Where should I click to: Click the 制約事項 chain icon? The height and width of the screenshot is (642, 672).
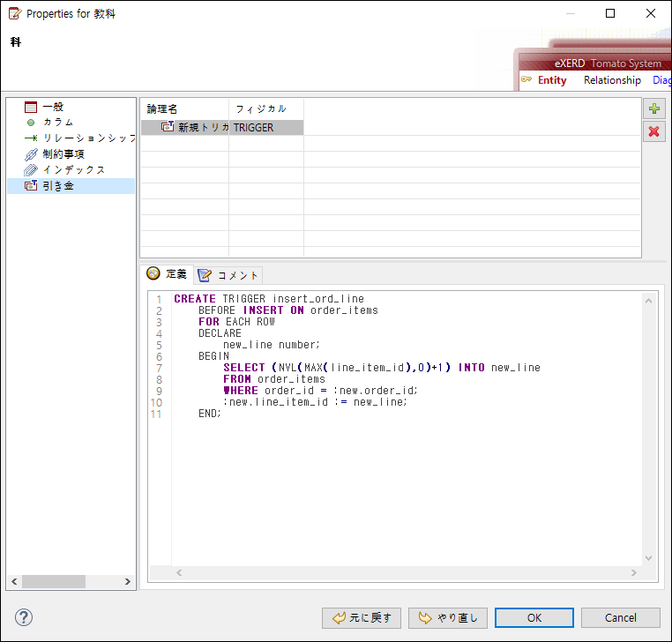pos(31,153)
